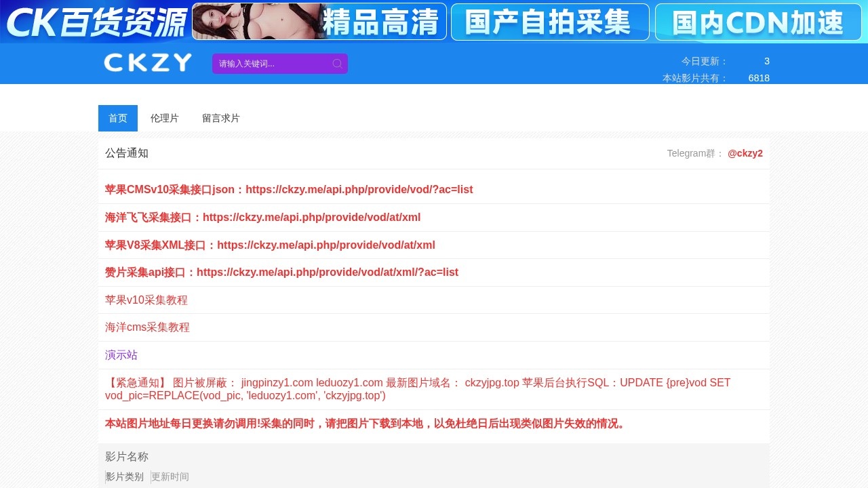Click the CKZY site logo
868x488 pixels.
pyautogui.click(x=148, y=63)
